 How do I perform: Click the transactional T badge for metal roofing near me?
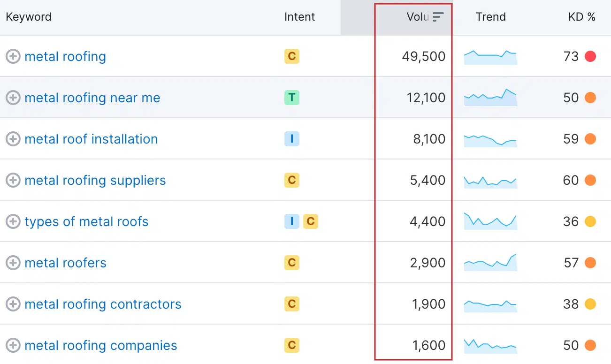tap(291, 98)
